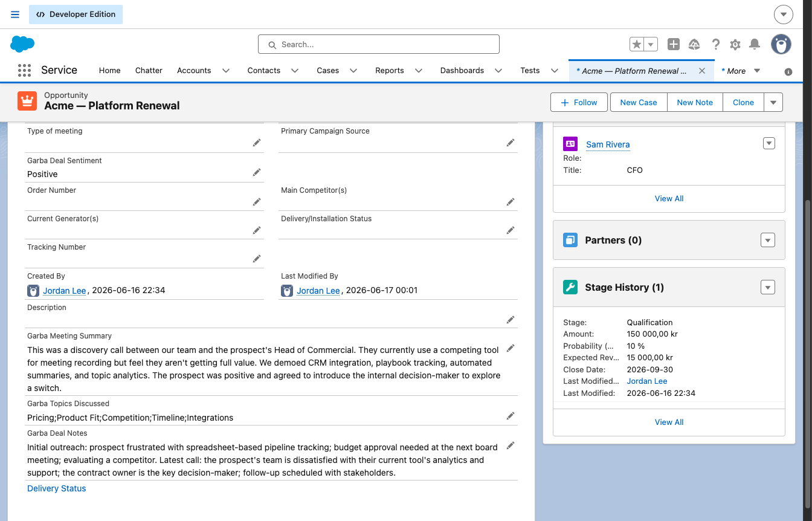The image size is (812, 521).
Task: Open the Trailhead guidance icon
Action: 694,44
